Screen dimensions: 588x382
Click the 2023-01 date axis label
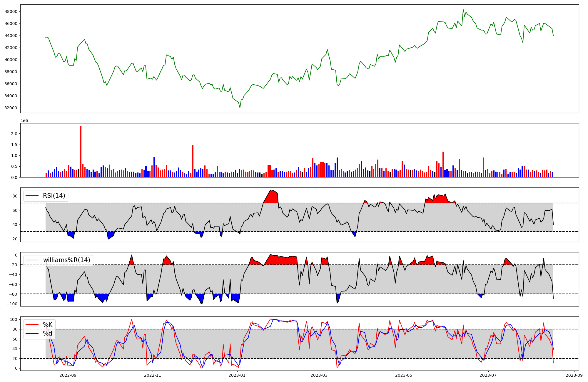[x=237, y=375]
